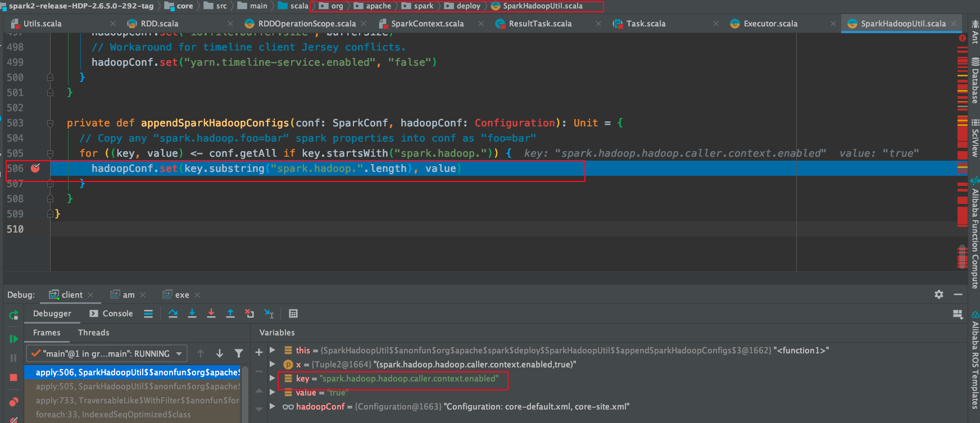Switch to the Threads tab
980x423 pixels.
coord(93,333)
